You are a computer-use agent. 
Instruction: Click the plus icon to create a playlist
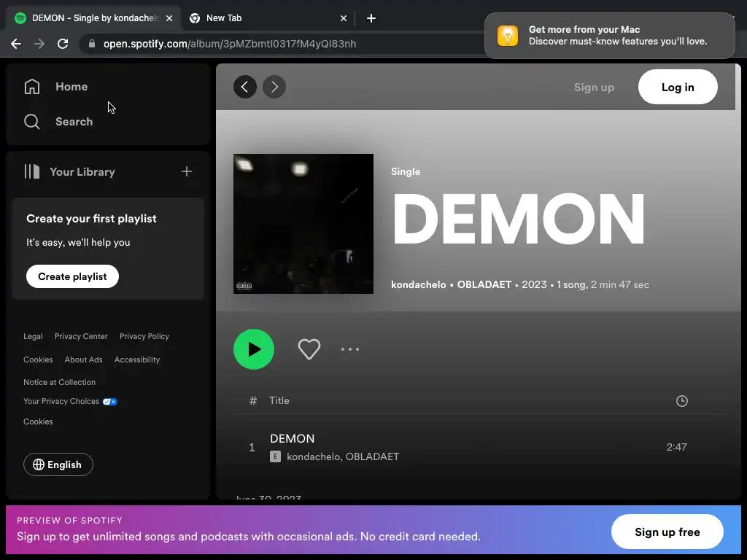click(x=187, y=171)
